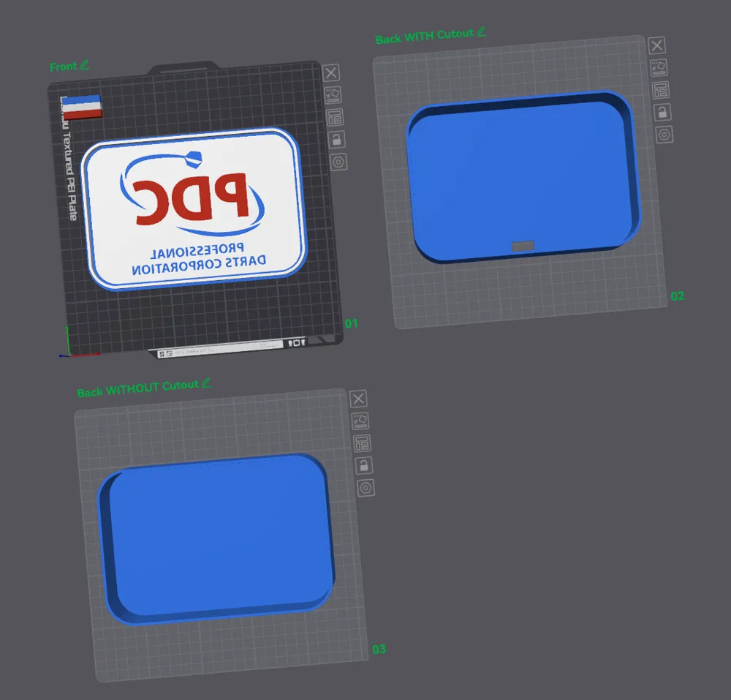
Task: Click the red filament strip on Front plate
Action: click(x=83, y=115)
